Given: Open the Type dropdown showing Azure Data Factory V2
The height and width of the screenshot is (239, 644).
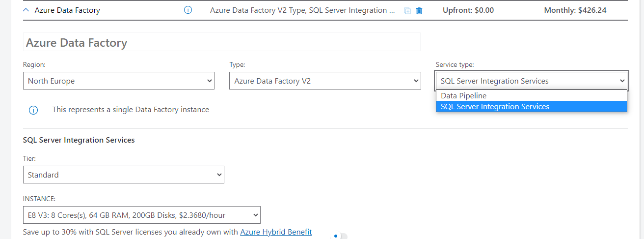Looking at the screenshot, I should click(x=325, y=81).
